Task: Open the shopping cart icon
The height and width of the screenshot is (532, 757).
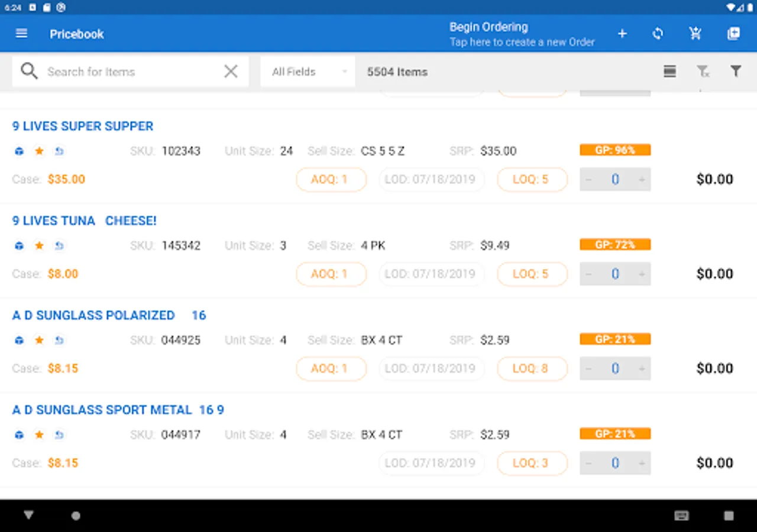Action: tap(695, 34)
